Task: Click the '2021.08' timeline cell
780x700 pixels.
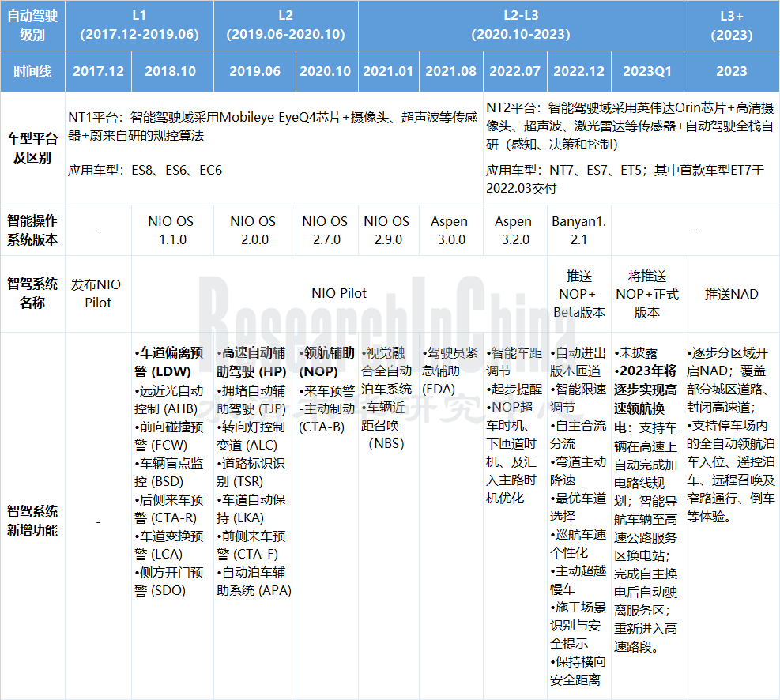Action: click(451, 71)
